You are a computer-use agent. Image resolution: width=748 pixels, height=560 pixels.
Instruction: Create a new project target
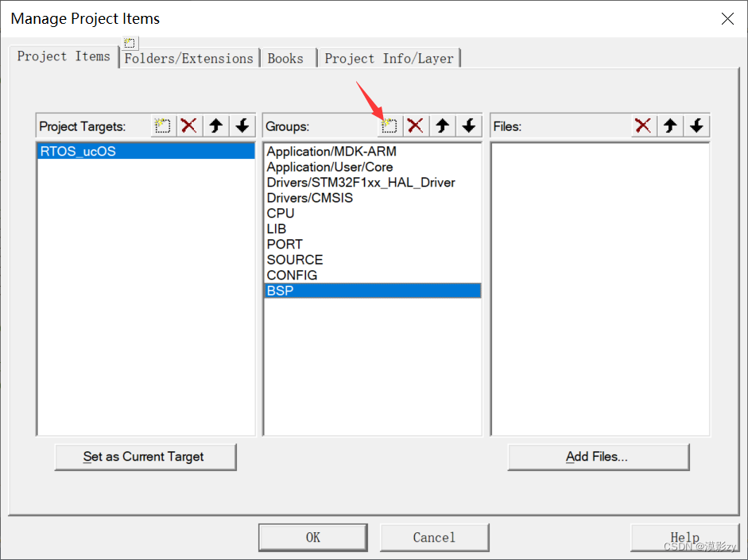[x=163, y=126]
